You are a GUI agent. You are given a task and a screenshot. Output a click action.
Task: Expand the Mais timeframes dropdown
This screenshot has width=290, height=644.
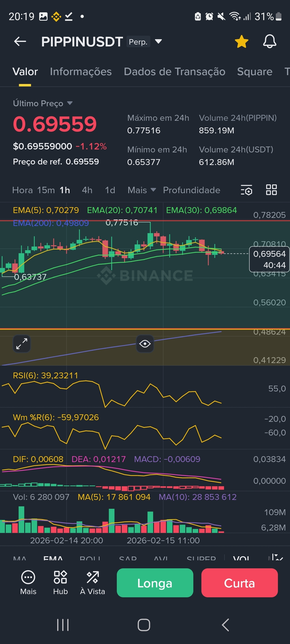(142, 190)
